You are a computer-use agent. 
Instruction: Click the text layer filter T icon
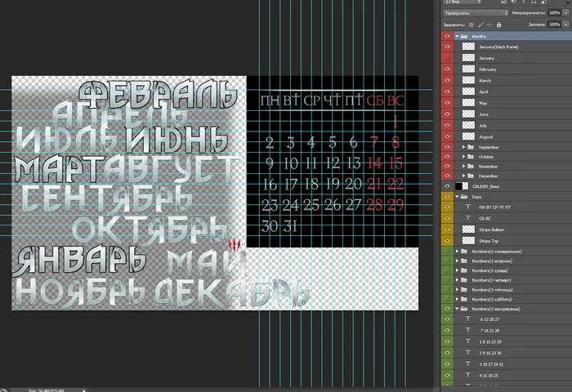click(524, 2)
